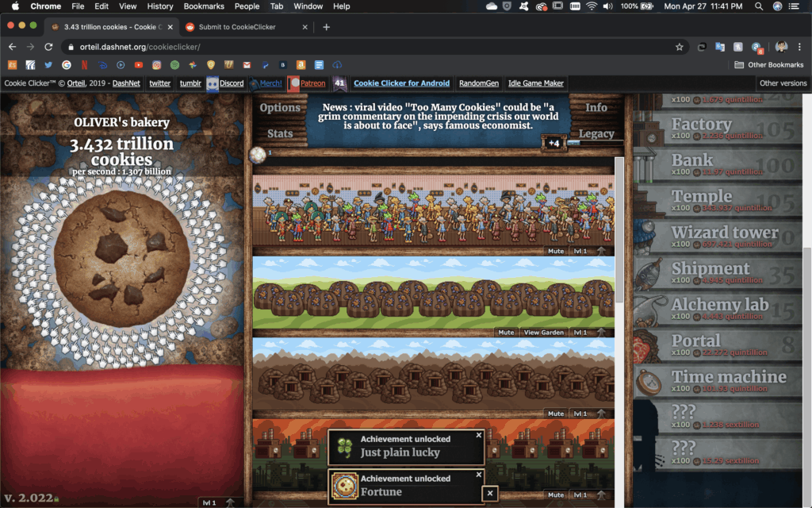812x508 pixels.
Task: Open the History menu
Action: point(160,6)
